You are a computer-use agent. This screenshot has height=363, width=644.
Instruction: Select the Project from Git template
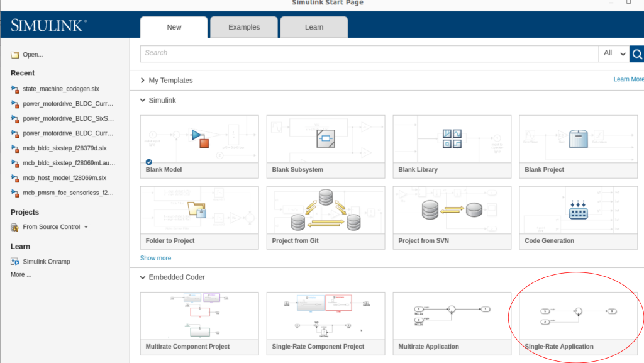point(326,218)
